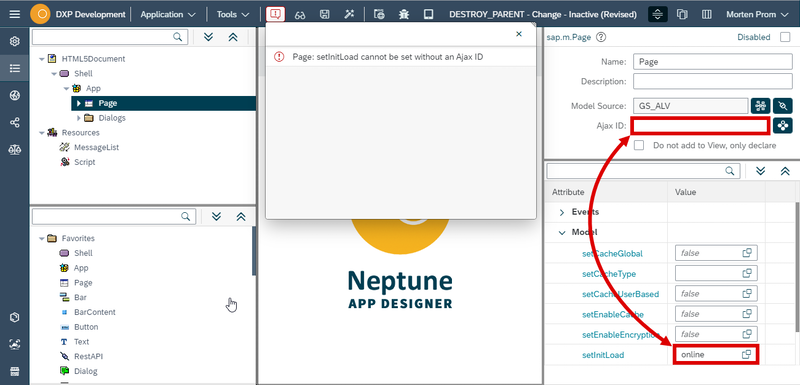Click the balance scale icon in sidebar
800x385 pixels.
pos(15,149)
